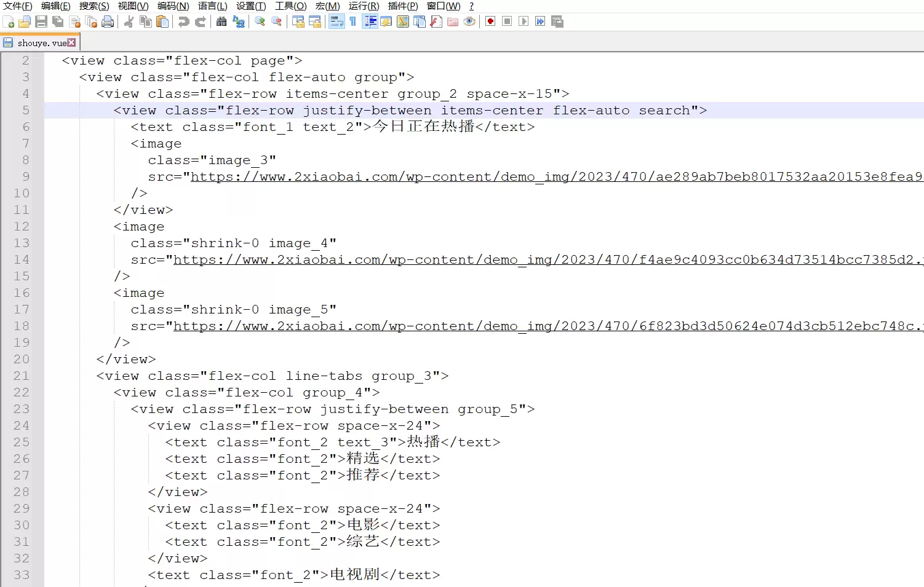Open the 设置(T) menu
Screen dimensions: 924x587
click(251, 6)
